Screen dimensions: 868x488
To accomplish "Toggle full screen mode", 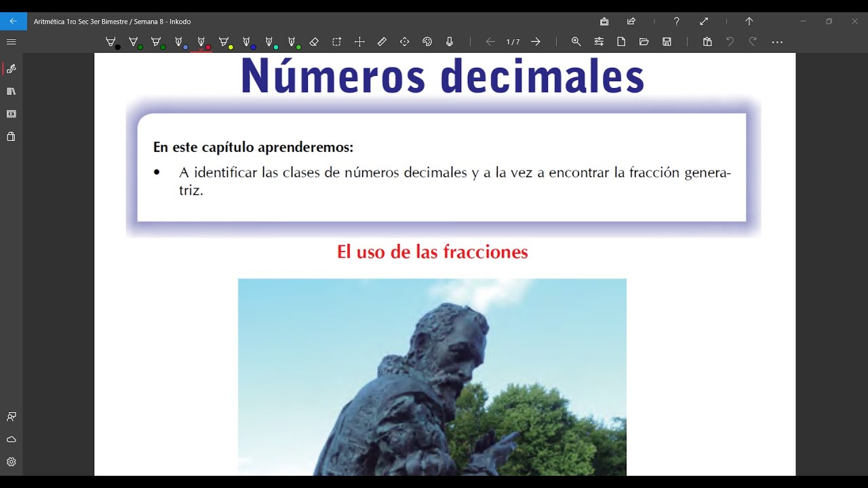I will (x=704, y=21).
